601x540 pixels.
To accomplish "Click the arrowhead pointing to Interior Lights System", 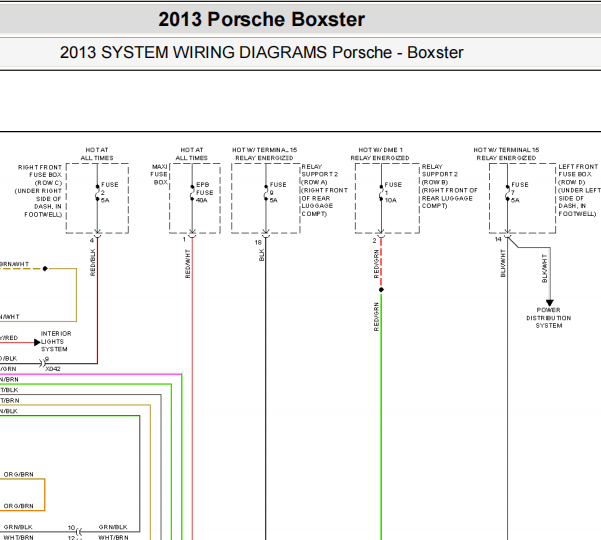I will pos(37,342).
